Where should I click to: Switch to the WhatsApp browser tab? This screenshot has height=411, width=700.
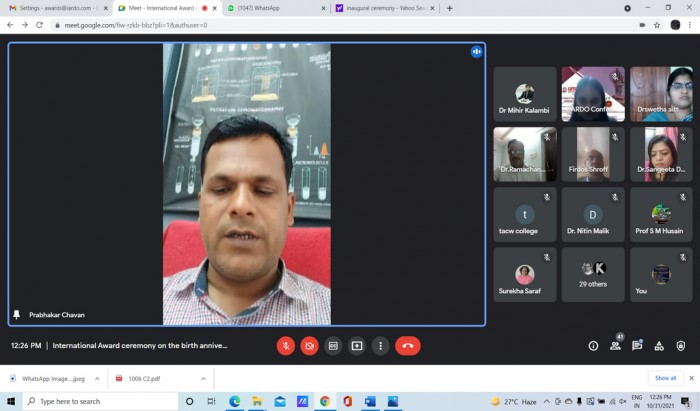pyautogui.click(x=277, y=8)
